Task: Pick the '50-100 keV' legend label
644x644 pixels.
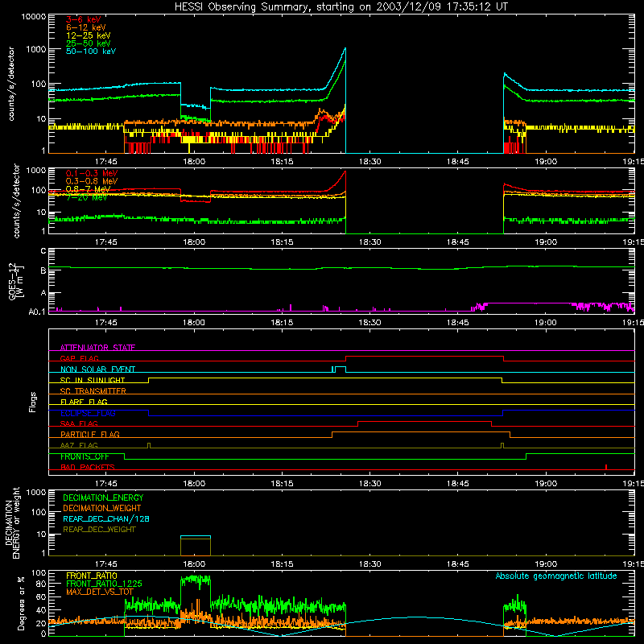Action: click(91, 52)
